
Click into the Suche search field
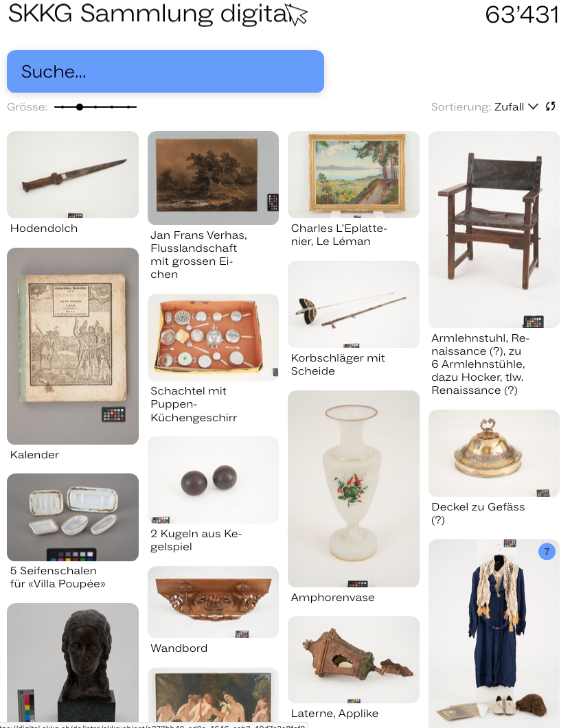pos(166,71)
